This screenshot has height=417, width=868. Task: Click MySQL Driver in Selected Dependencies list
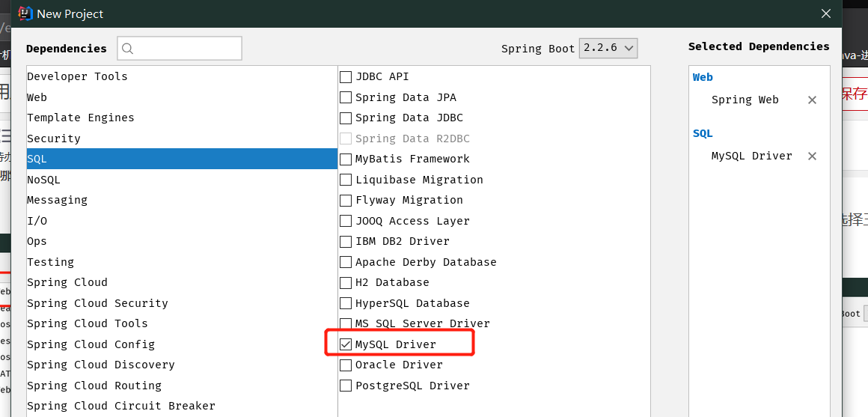coord(751,156)
